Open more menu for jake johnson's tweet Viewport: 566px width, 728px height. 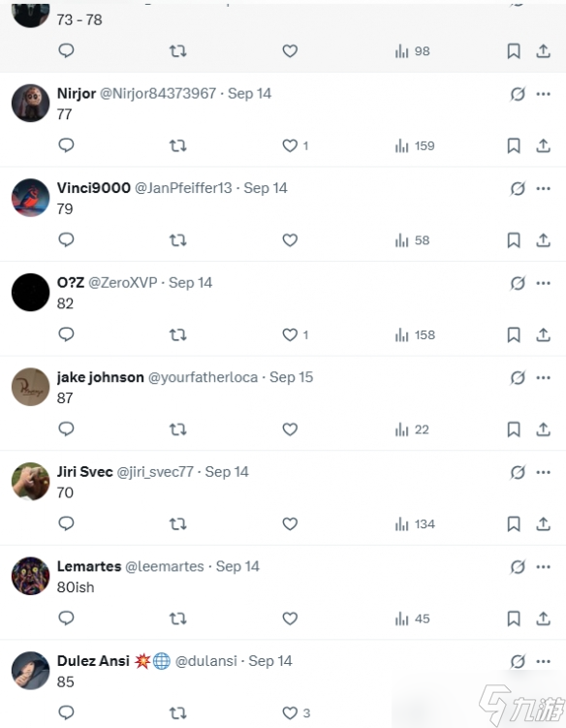(544, 377)
